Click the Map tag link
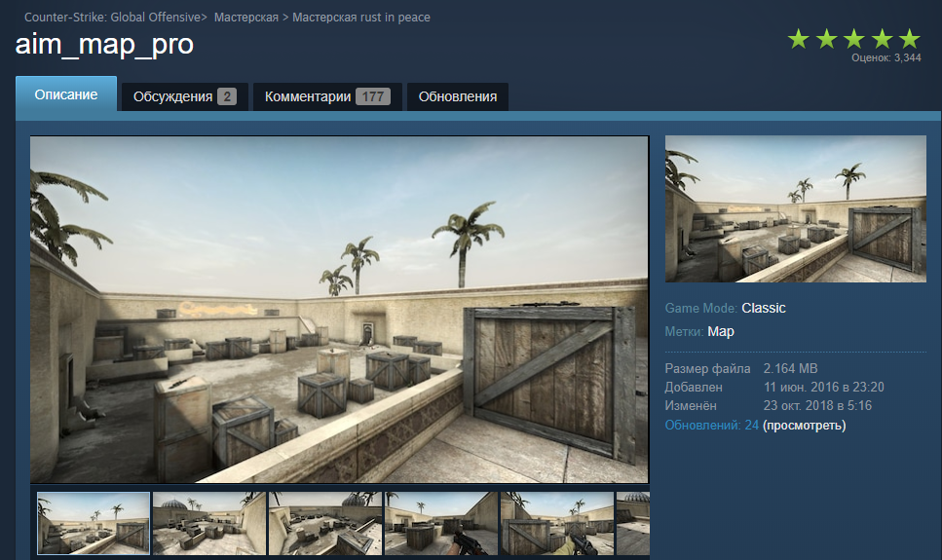This screenshot has height=560, width=942. click(721, 332)
